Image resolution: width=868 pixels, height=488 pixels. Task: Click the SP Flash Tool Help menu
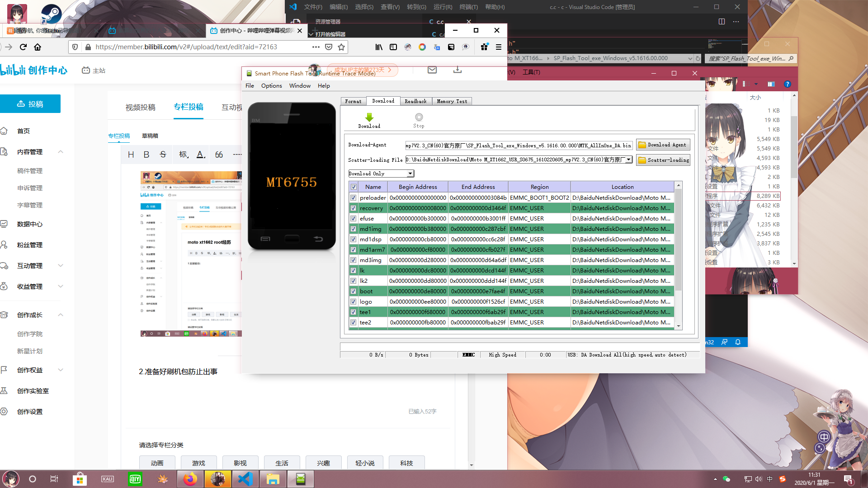[x=324, y=85]
